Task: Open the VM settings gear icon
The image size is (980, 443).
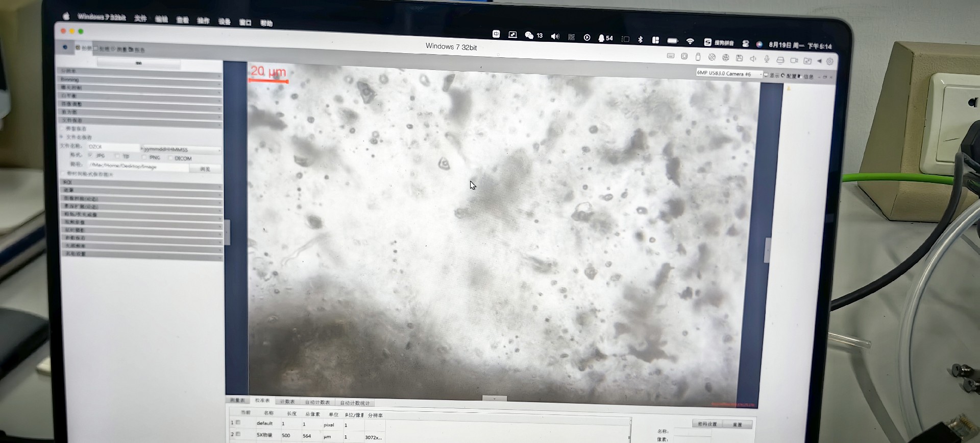Action: coord(830,61)
